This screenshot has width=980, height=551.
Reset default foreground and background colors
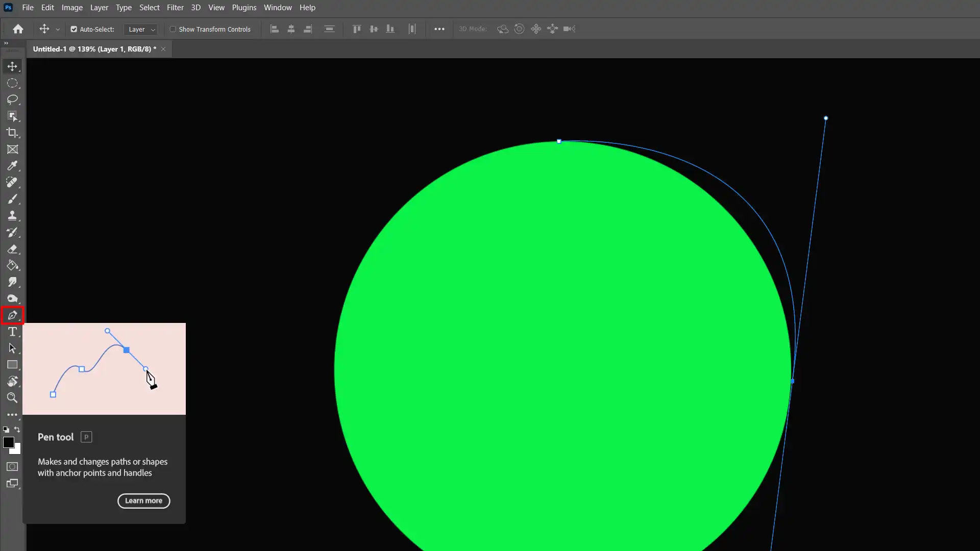click(6, 430)
